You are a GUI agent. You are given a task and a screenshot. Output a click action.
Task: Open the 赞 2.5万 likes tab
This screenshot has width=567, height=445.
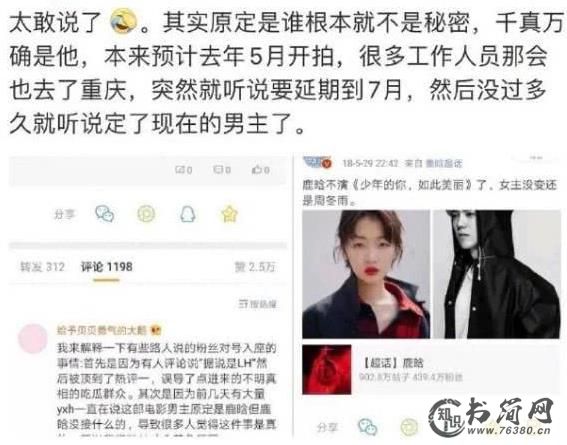(255, 267)
